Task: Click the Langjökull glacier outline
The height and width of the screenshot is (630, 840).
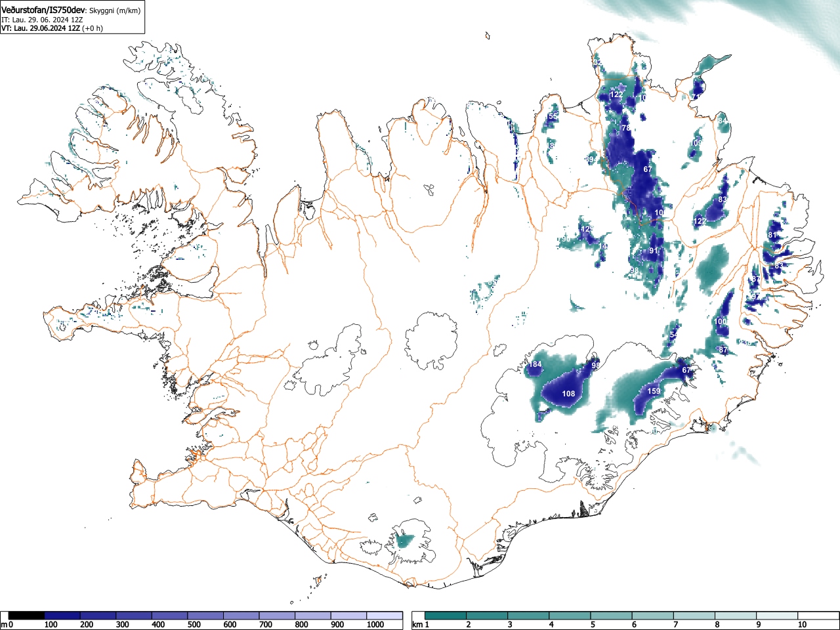Action: tap(330, 360)
